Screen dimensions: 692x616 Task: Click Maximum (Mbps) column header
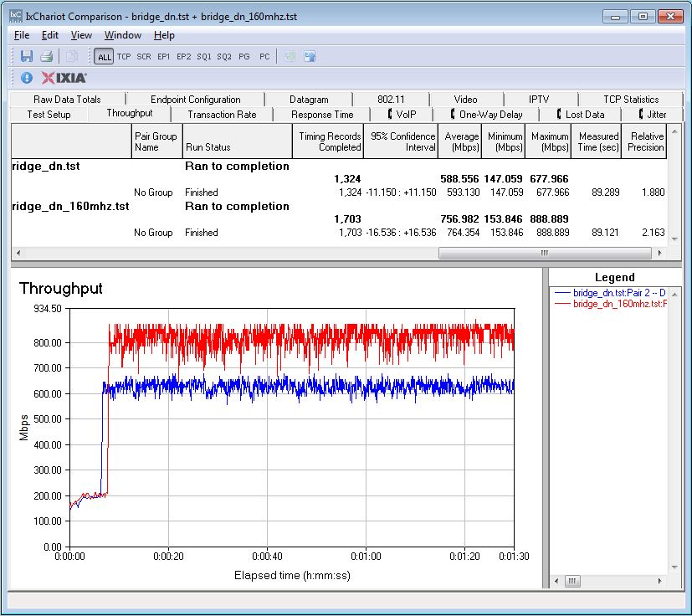[x=548, y=141]
